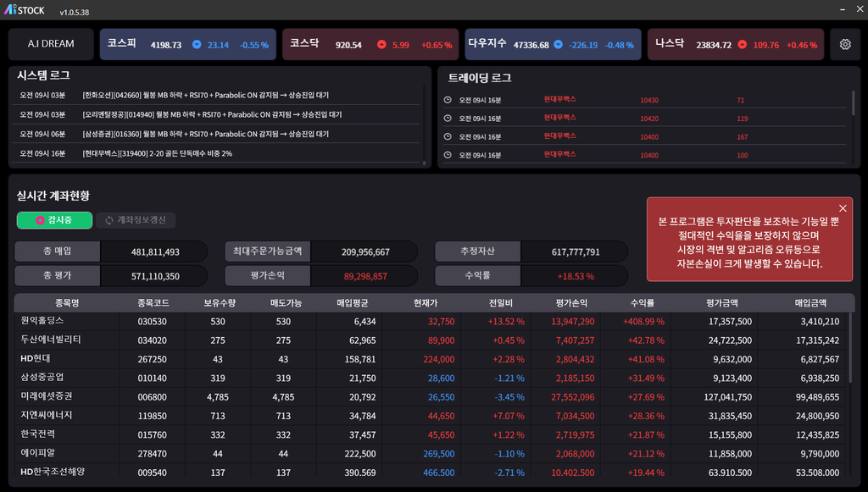The width and height of the screenshot is (868, 492).
Task: Click clock icon on last trading log row
Action: 448,155
